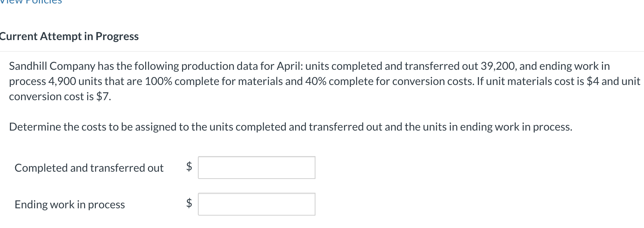
Task: Focus the Completed and transferred out input
Action: [x=256, y=168]
